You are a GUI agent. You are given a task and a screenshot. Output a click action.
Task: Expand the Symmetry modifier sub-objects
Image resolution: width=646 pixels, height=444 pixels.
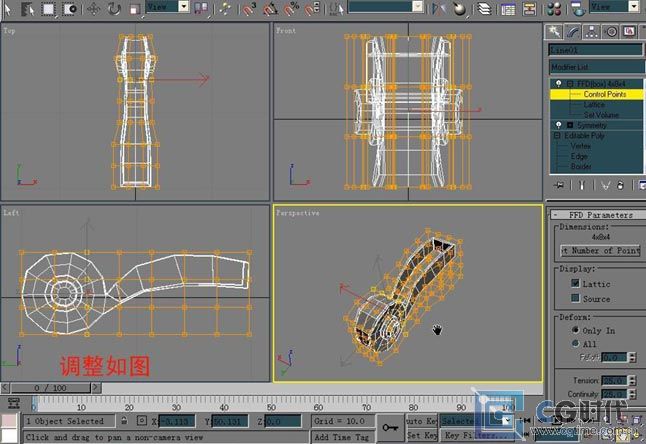(x=570, y=125)
